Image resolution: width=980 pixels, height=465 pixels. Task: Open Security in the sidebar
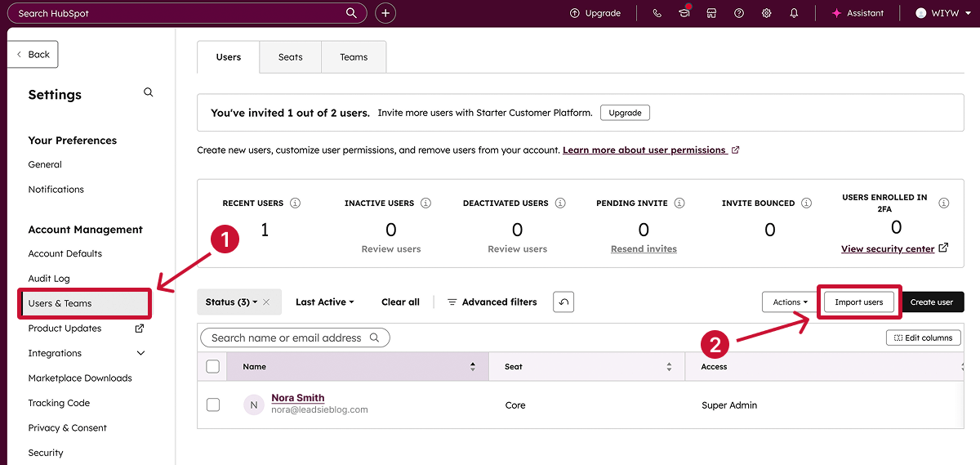[x=46, y=453]
